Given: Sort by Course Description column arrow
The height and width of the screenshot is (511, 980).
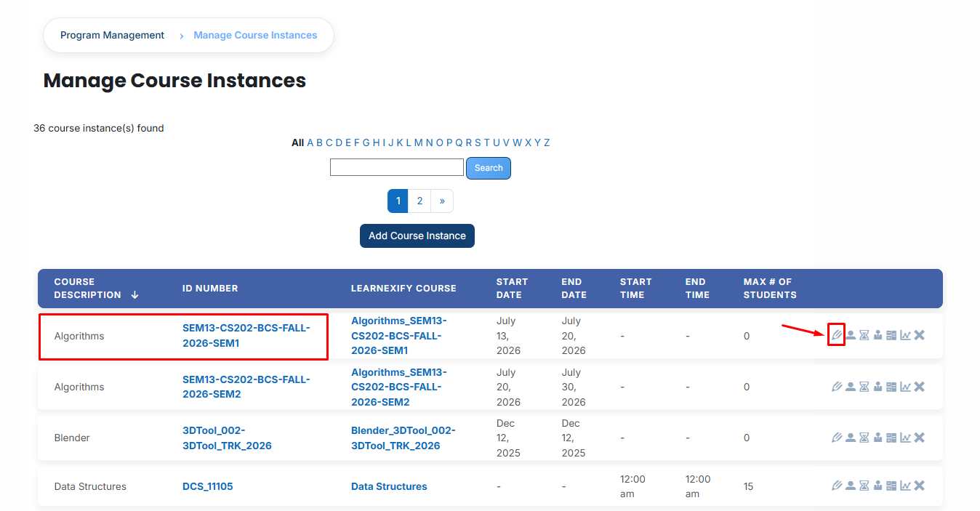Looking at the screenshot, I should click(x=134, y=295).
